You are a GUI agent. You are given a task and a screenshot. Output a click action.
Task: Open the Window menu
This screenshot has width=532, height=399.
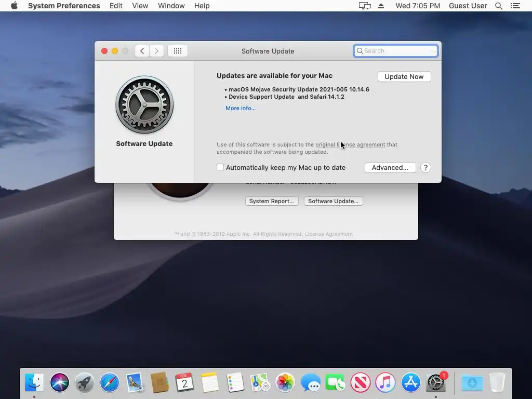[171, 6]
